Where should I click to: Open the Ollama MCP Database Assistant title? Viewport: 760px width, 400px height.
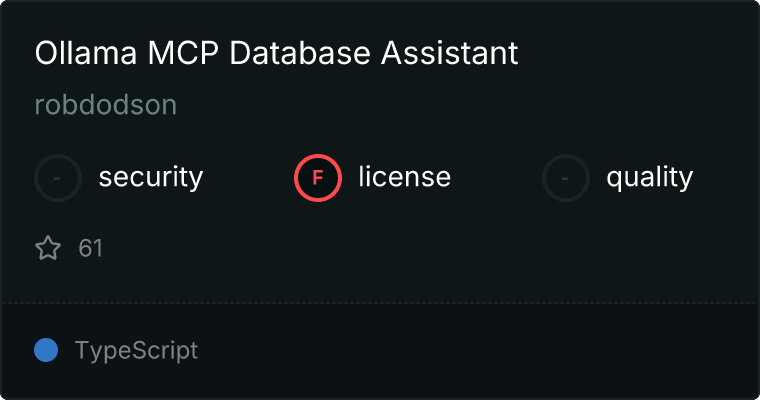tap(277, 53)
